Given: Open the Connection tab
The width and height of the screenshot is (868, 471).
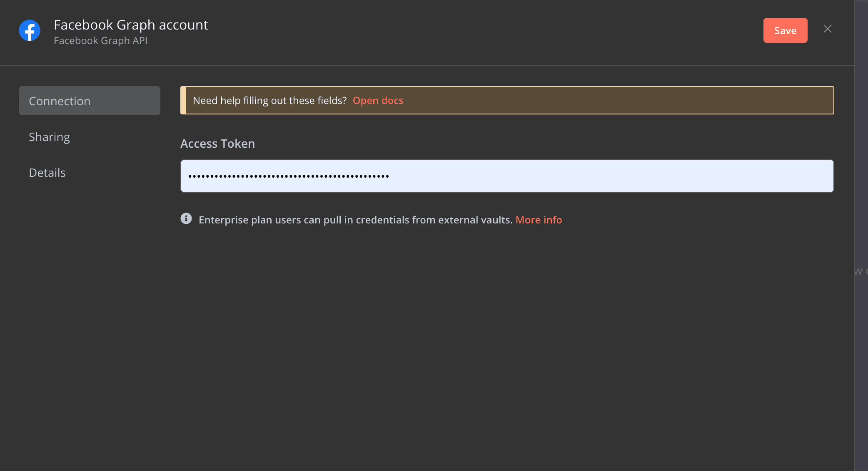Looking at the screenshot, I should [x=90, y=101].
